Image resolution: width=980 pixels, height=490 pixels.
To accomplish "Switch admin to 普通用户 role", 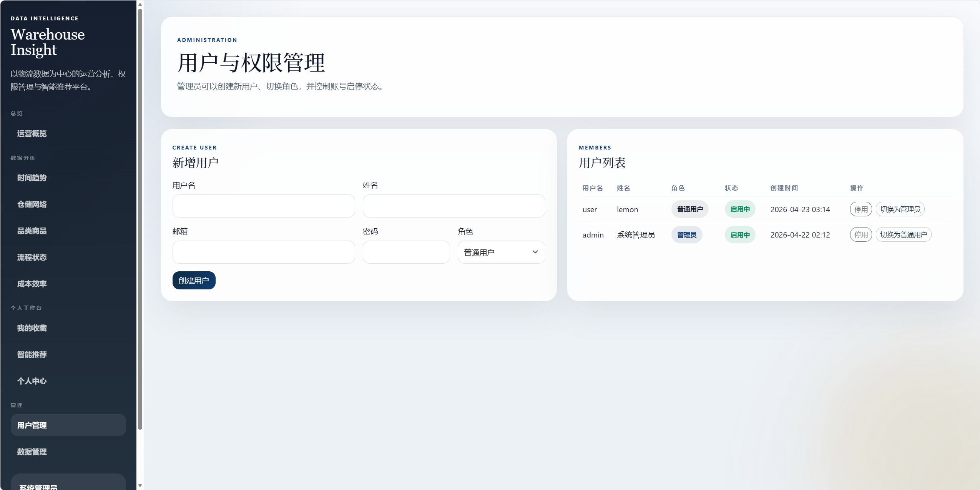I will point(903,235).
